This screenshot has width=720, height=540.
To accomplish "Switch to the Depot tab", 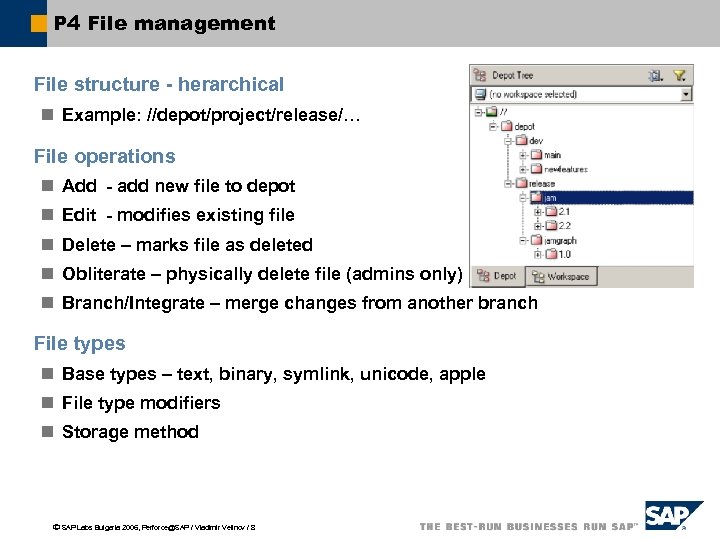I will tap(498, 276).
